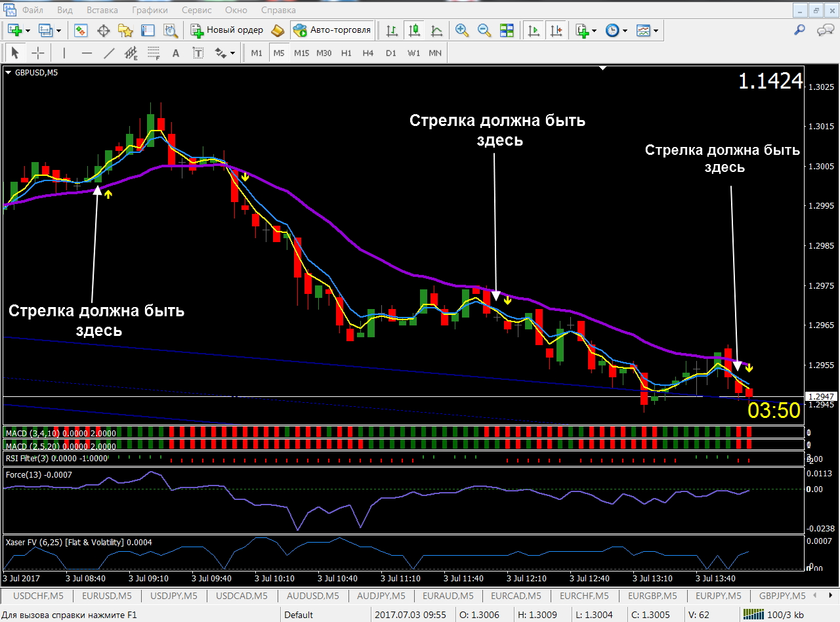Pick the text tool marked A
Viewport: 840px width, 622px height.
click(x=176, y=53)
